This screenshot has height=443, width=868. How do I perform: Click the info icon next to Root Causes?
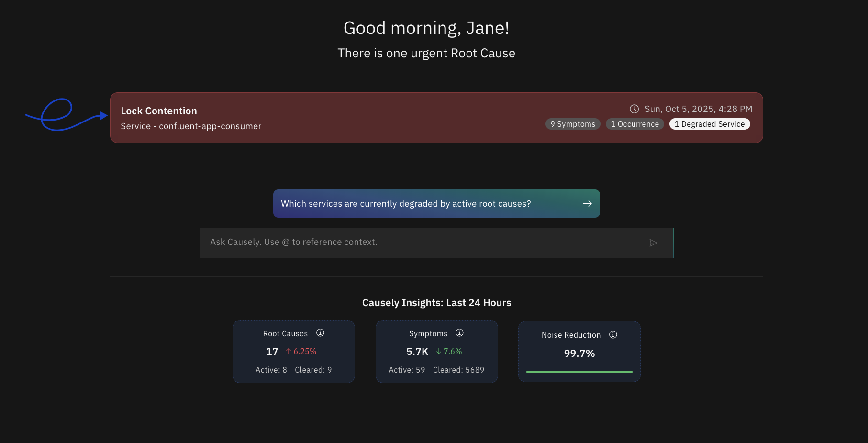[x=320, y=333]
